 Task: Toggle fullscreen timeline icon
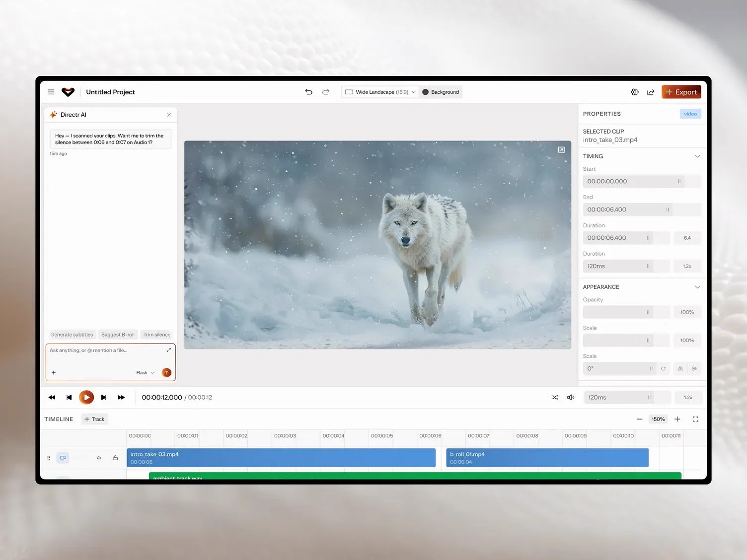coord(695,419)
